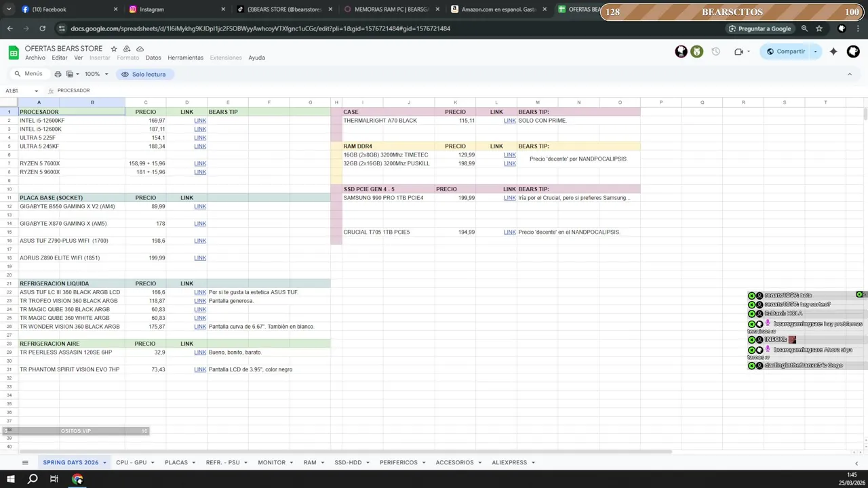The image size is (868, 488).
Task: Click Windows taskbar search icon
Action: click(33, 479)
